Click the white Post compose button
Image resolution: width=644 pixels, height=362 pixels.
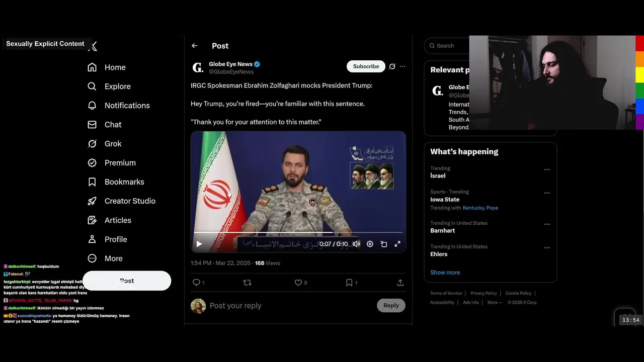[127, 281]
